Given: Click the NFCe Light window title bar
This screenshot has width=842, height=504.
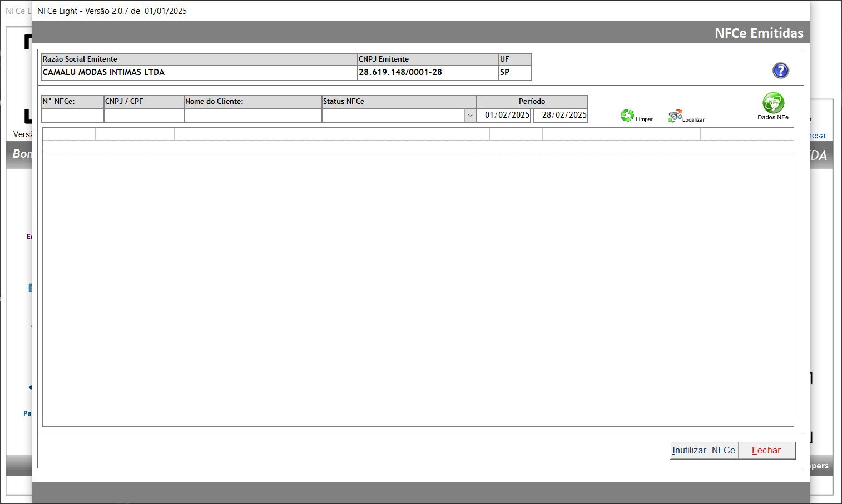Looking at the screenshot, I should (x=389, y=11).
